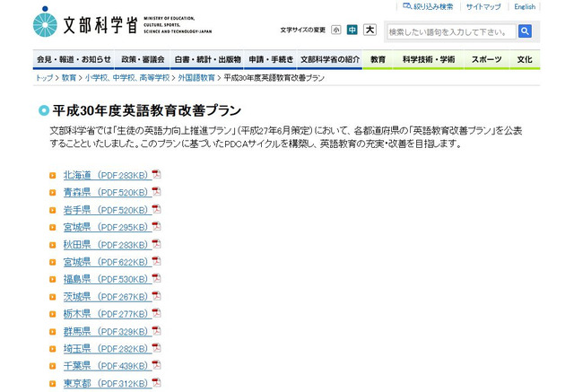Open the 文化 tab
Screen dimensions: 574x392
(525, 59)
